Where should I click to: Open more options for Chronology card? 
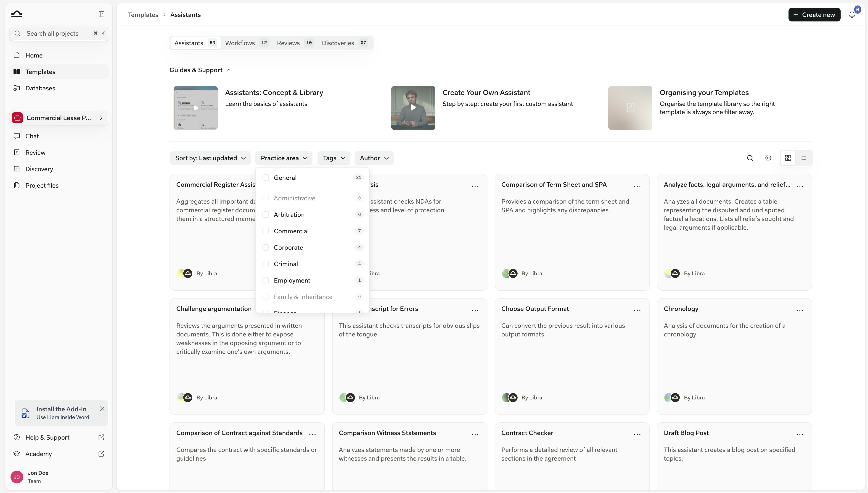coord(800,310)
